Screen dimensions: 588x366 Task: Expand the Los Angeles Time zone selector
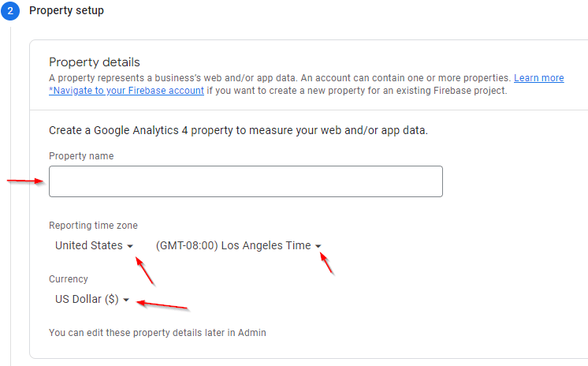point(233,245)
